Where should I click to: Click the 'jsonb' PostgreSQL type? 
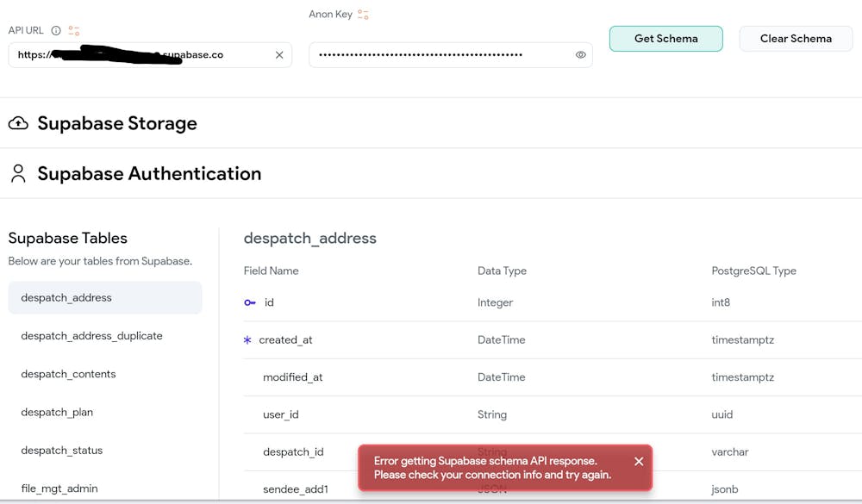[725, 489]
